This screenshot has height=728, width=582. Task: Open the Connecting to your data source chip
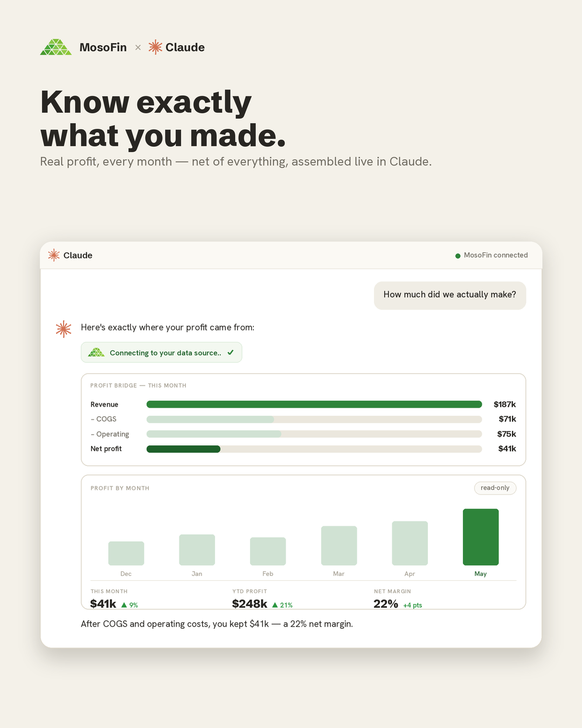(162, 352)
